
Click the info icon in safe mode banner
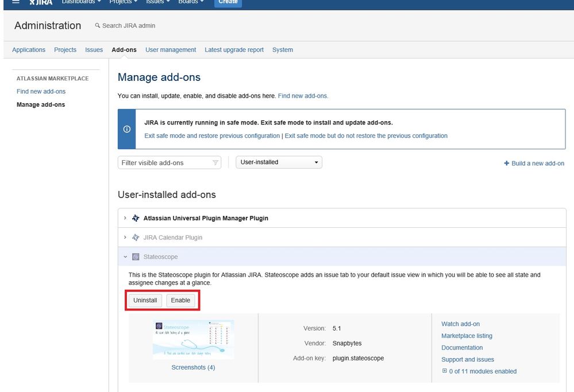(x=126, y=129)
